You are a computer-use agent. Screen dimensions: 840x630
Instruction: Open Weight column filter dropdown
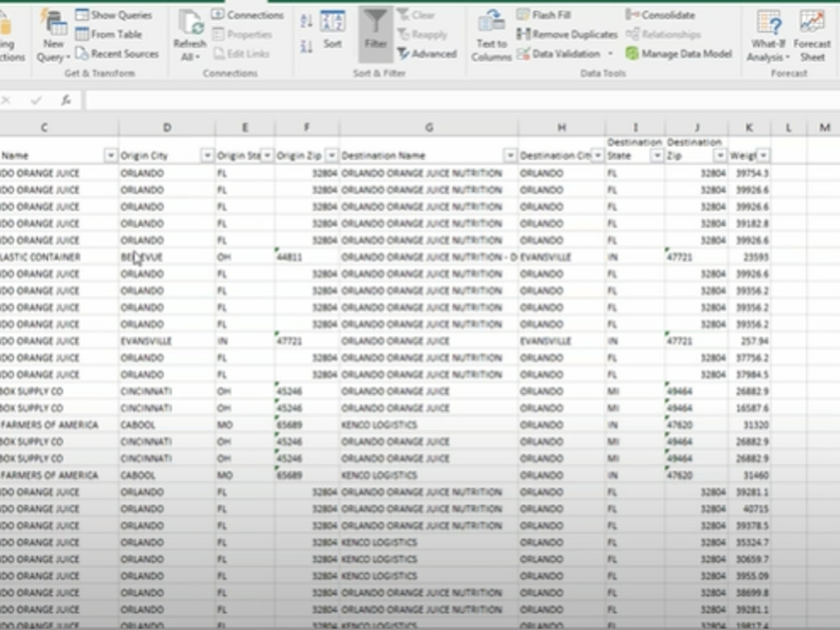[764, 155]
